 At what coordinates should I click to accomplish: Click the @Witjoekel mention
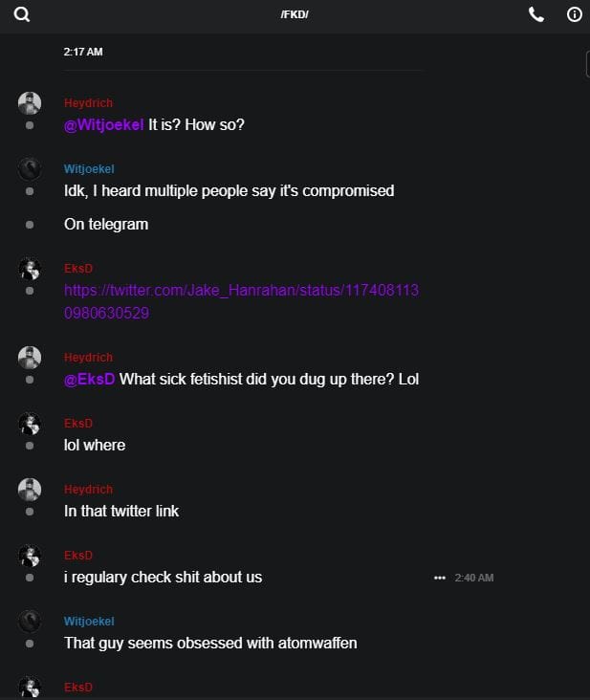104,124
